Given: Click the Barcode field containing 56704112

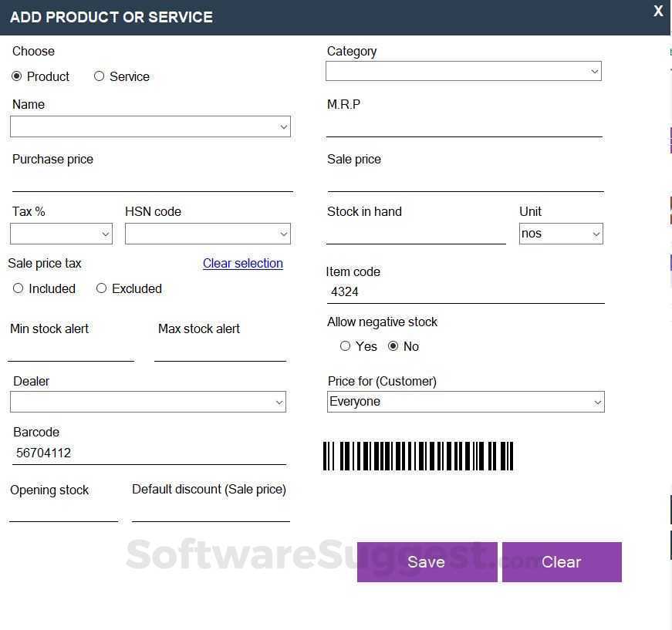Looking at the screenshot, I should (150, 453).
